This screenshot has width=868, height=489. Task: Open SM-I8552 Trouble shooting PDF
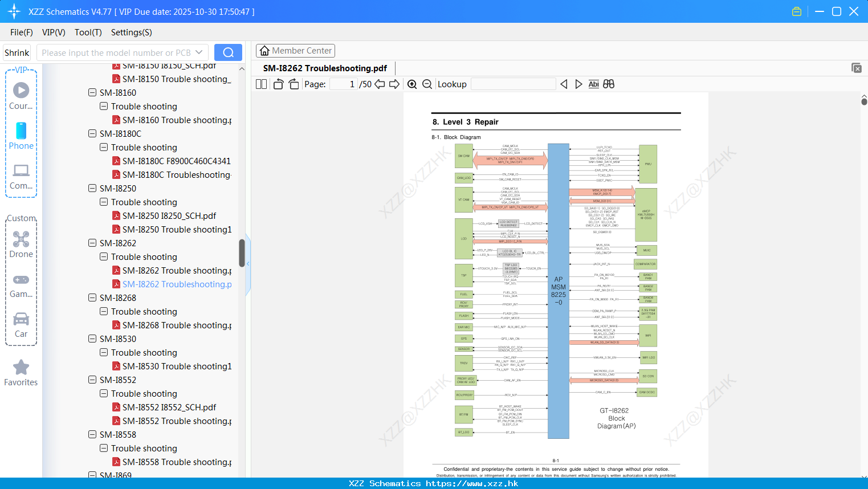click(x=172, y=421)
